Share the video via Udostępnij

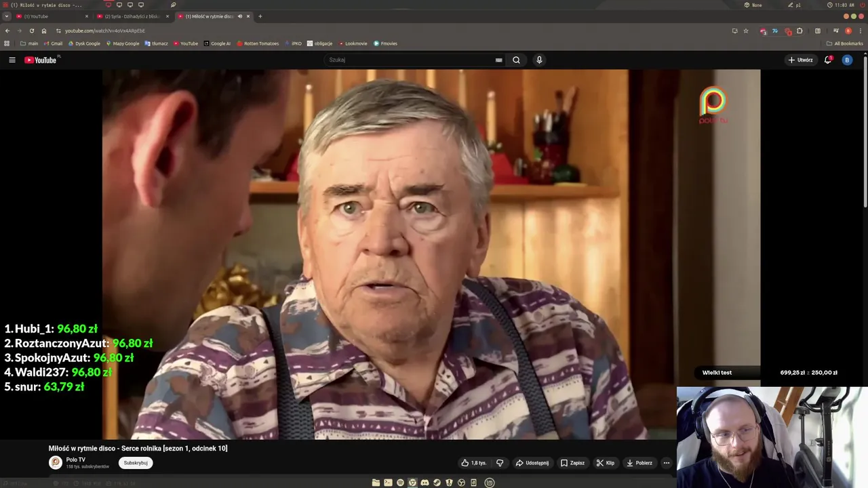tap(532, 463)
